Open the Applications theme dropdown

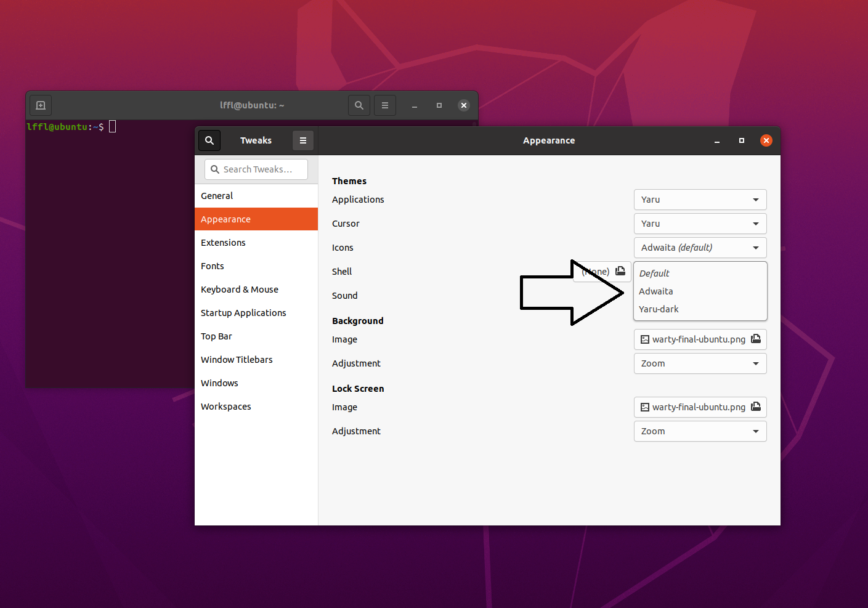(700, 199)
